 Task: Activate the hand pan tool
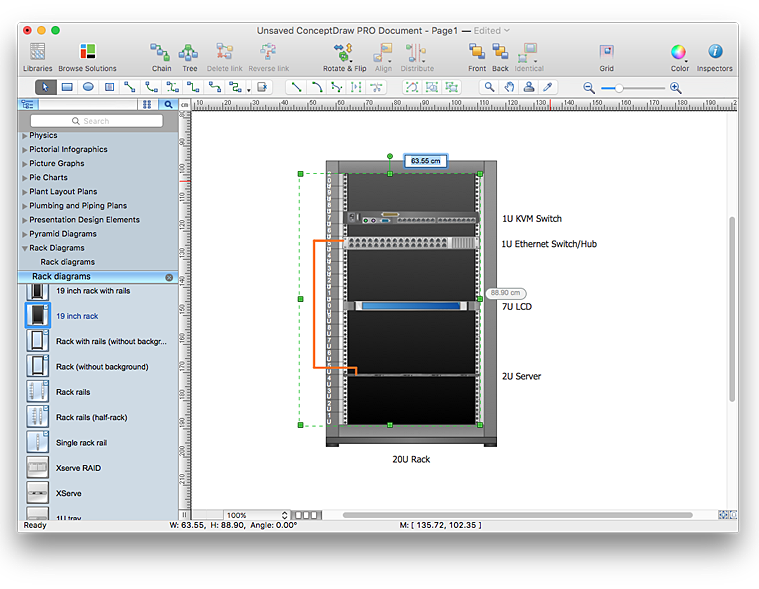[509, 87]
